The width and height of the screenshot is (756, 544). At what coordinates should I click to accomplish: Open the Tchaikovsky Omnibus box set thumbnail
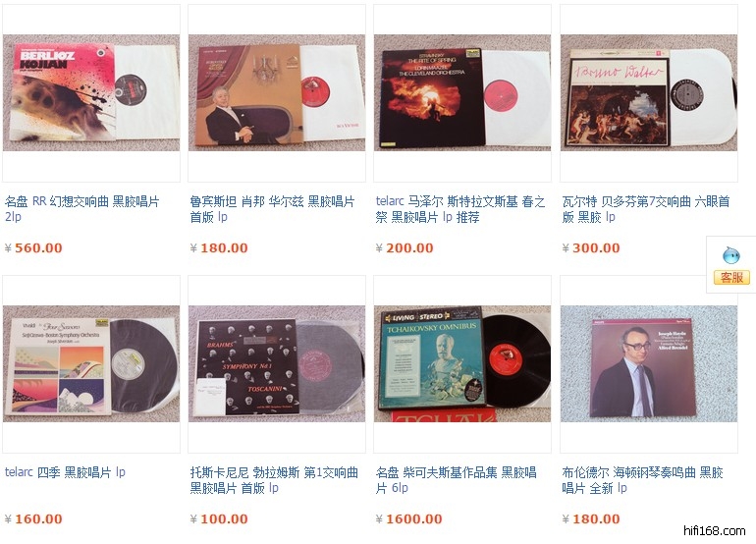462,363
